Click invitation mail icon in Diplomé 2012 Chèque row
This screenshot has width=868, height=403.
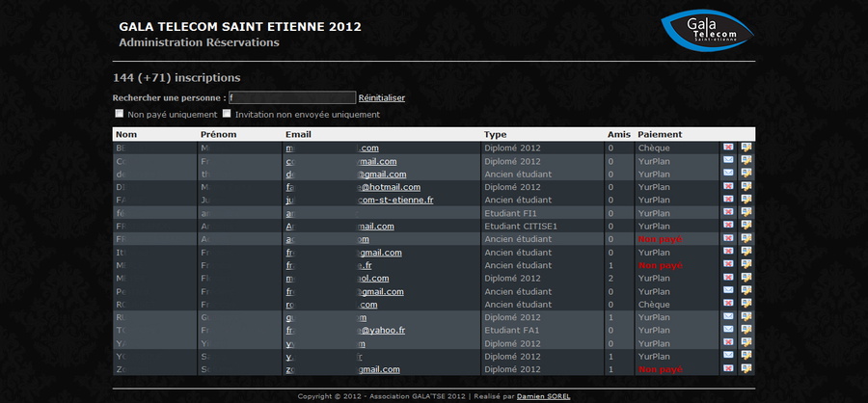[728, 148]
